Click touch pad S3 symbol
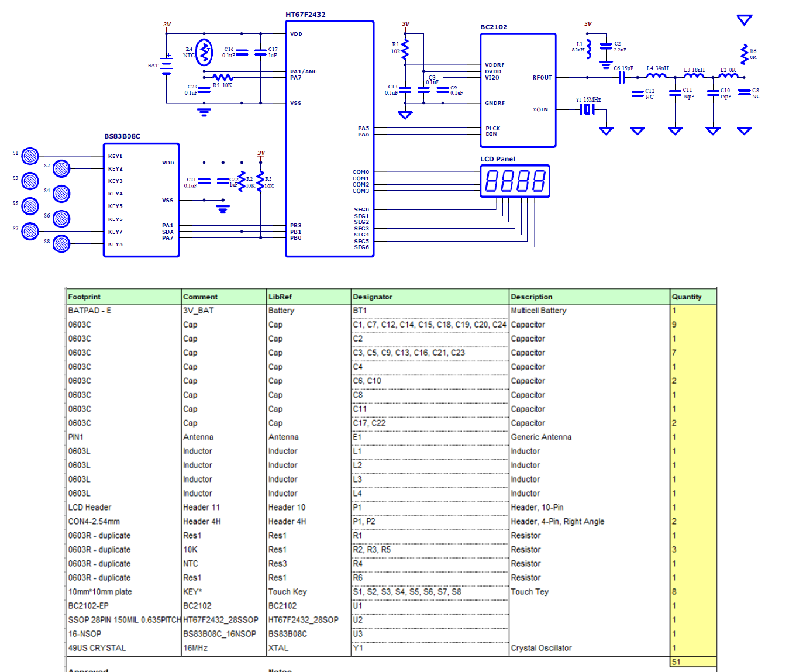Screen dimensions: 789x672 (30, 181)
